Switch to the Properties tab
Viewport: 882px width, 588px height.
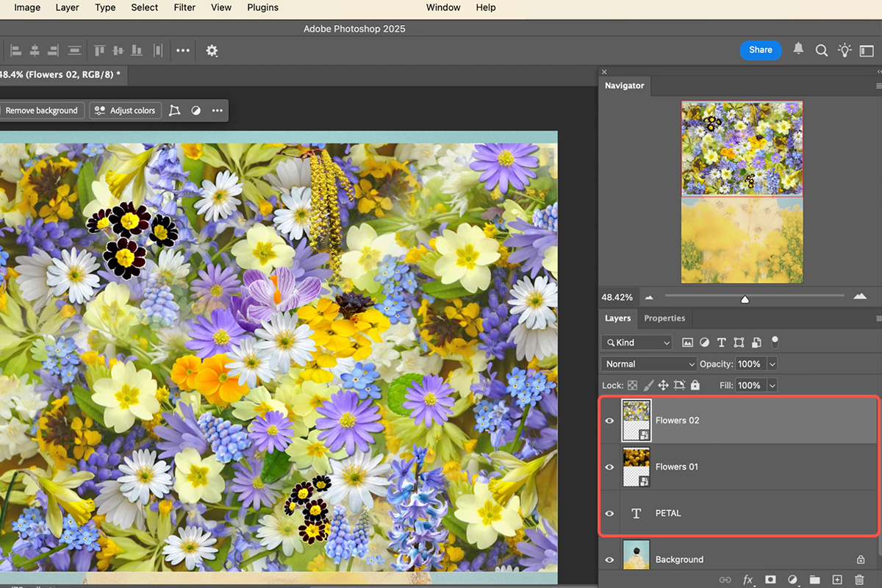(x=664, y=318)
